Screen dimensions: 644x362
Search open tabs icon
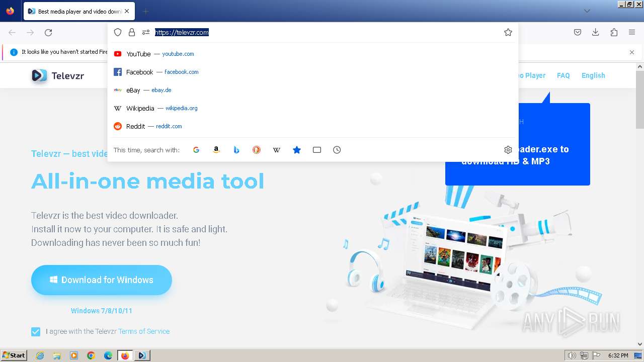pyautogui.click(x=317, y=150)
